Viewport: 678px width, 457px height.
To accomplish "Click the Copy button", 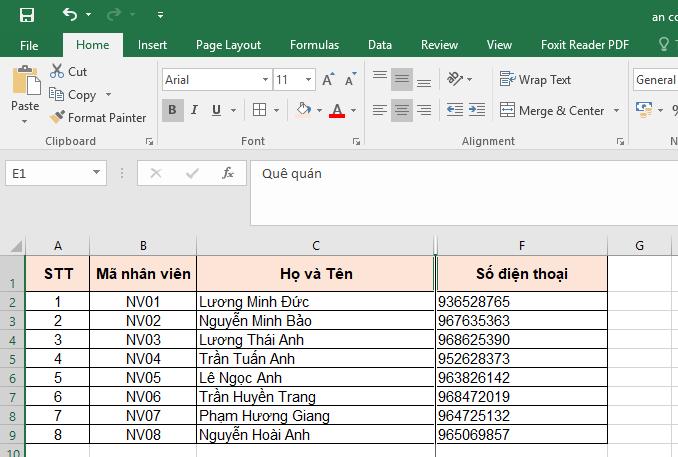I will tap(73, 95).
